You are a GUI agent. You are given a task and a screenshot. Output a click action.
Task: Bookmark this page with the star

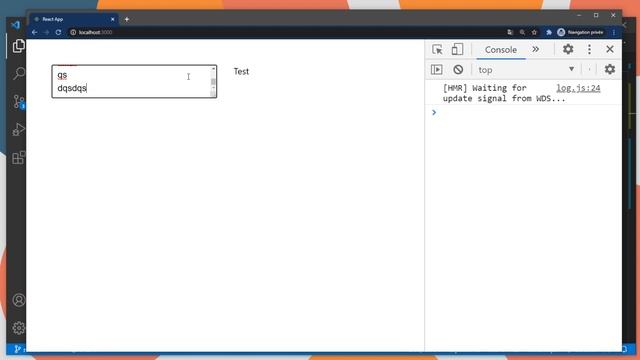(534, 32)
